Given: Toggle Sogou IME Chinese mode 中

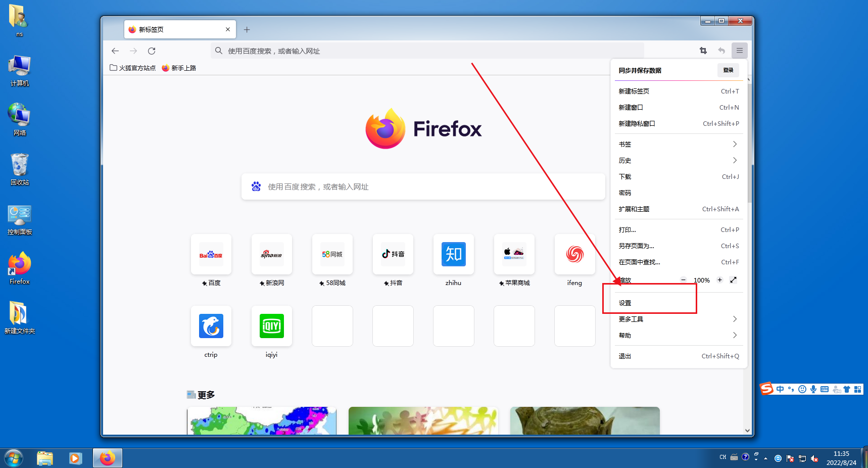Looking at the screenshot, I should tap(780, 389).
